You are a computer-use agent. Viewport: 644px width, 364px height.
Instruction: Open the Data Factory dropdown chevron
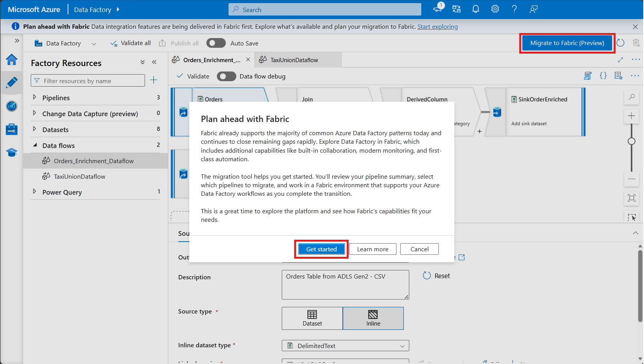coord(94,44)
